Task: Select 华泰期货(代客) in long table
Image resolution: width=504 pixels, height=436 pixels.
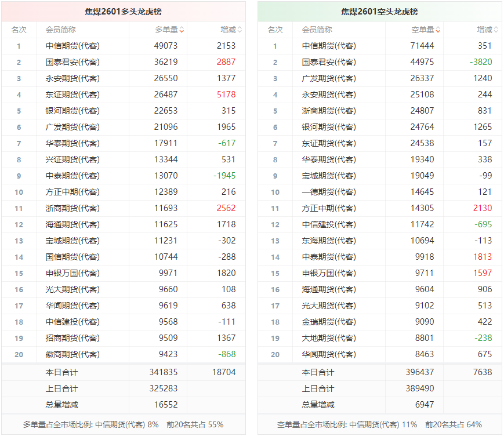Action: click(x=72, y=143)
